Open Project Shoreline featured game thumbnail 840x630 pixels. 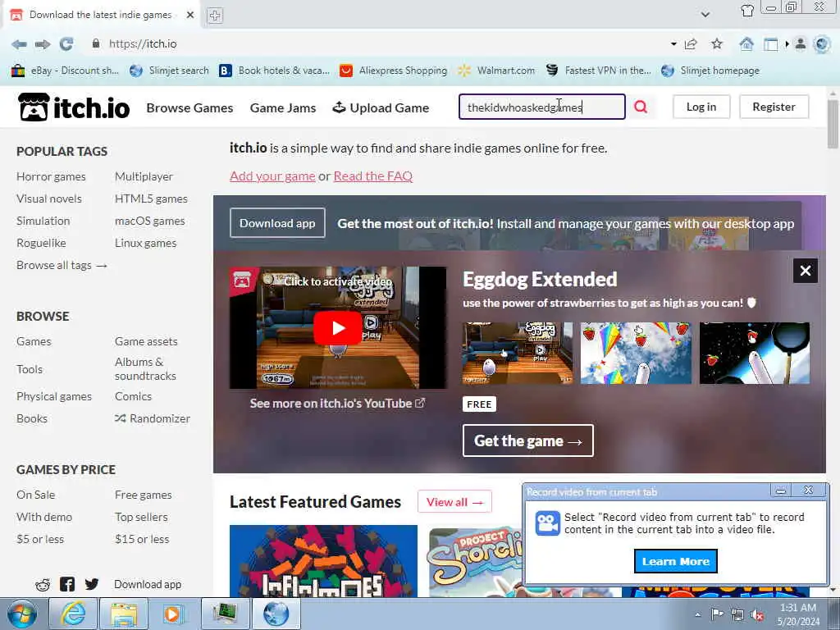click(476, 561)
